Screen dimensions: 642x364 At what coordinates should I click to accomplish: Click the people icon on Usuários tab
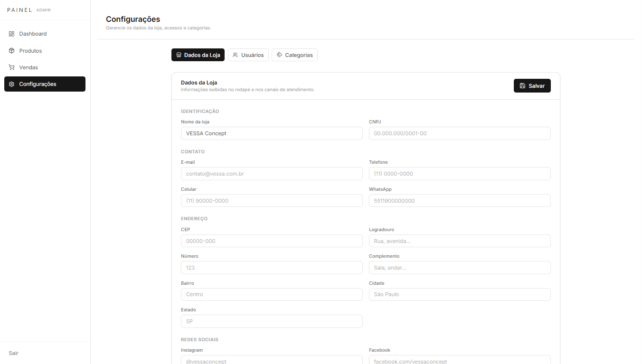click(x=235, y=55)
